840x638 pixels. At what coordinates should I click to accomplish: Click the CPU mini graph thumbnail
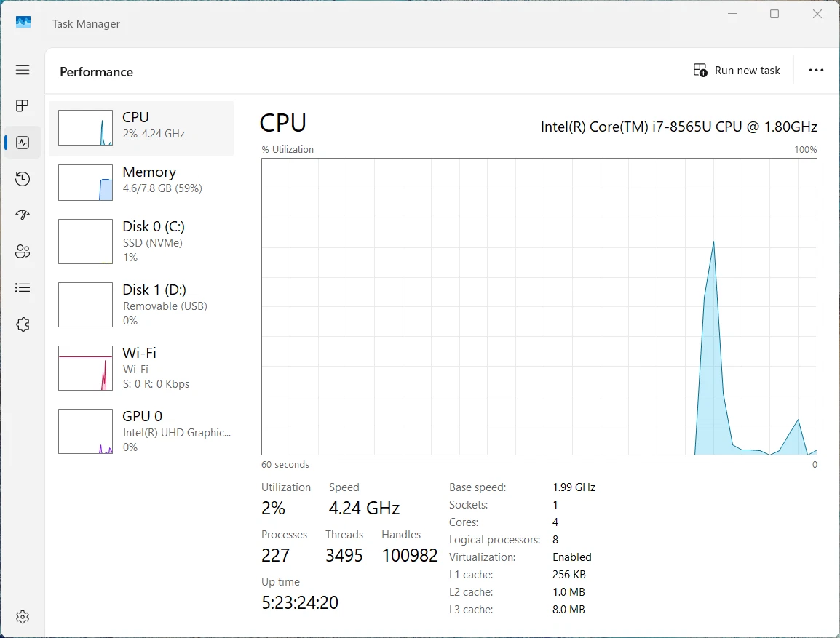(86, 128)
